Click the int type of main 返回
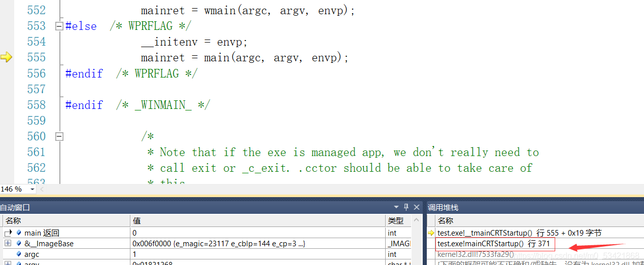This screenshot has height=265, width=644. point(392,233)
